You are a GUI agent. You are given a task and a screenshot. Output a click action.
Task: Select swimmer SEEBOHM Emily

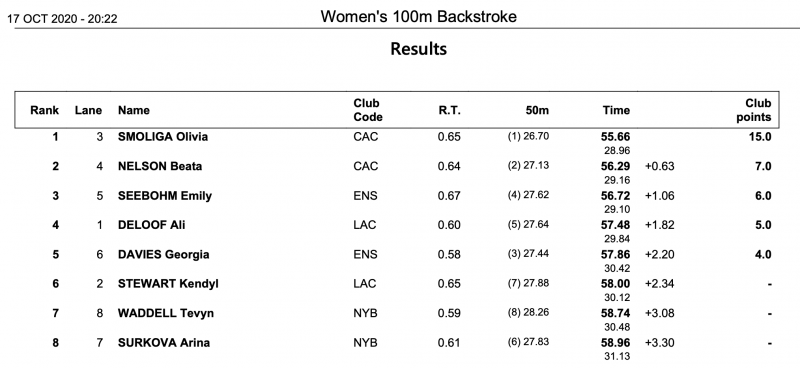(x=164, y=196)
